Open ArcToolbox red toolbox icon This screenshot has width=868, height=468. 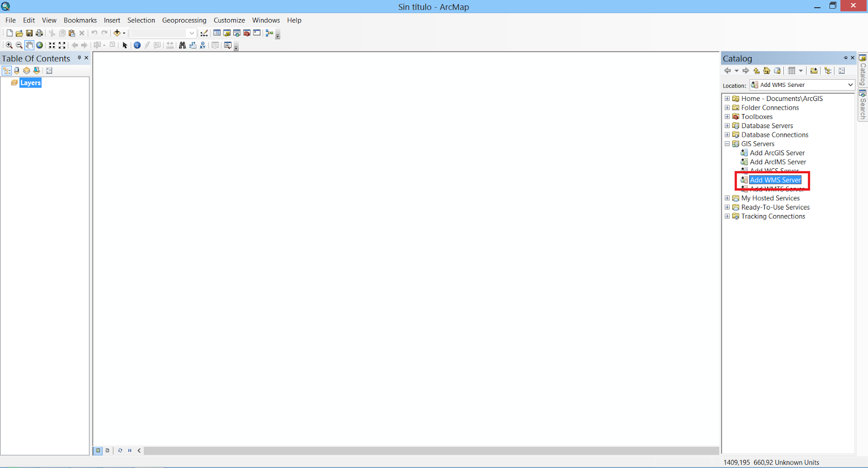[247, 33]
